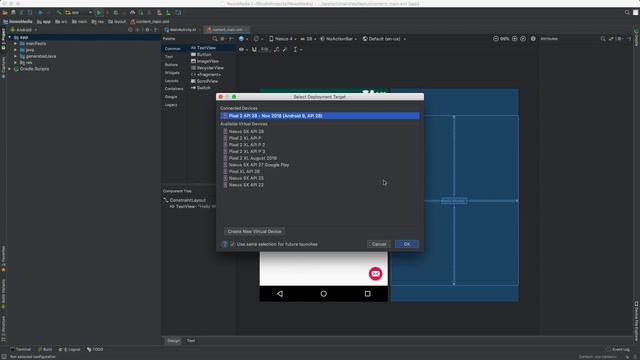Click the Zoom to Fit icon
Image resolution: width=640 pixels, height=360 pixels.
point(523,39)
